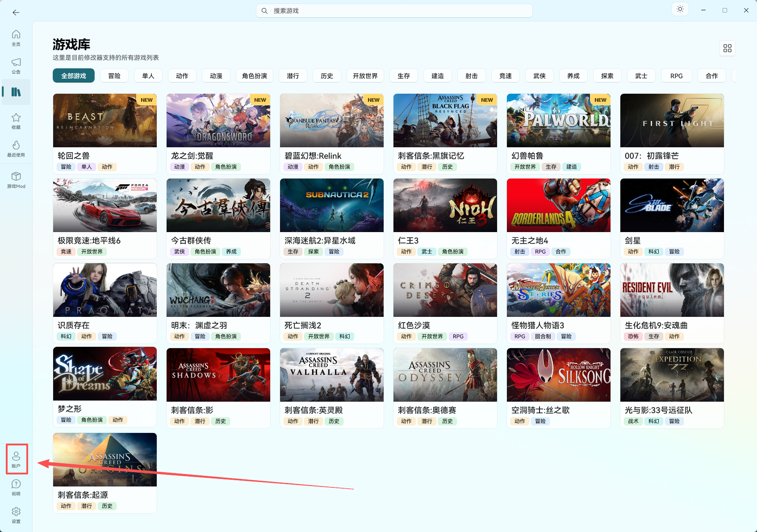Click the 恐怖 tag under 生化危机9:安魂曲
Viewport: 757px width, 532px height.
coord(633,337)
